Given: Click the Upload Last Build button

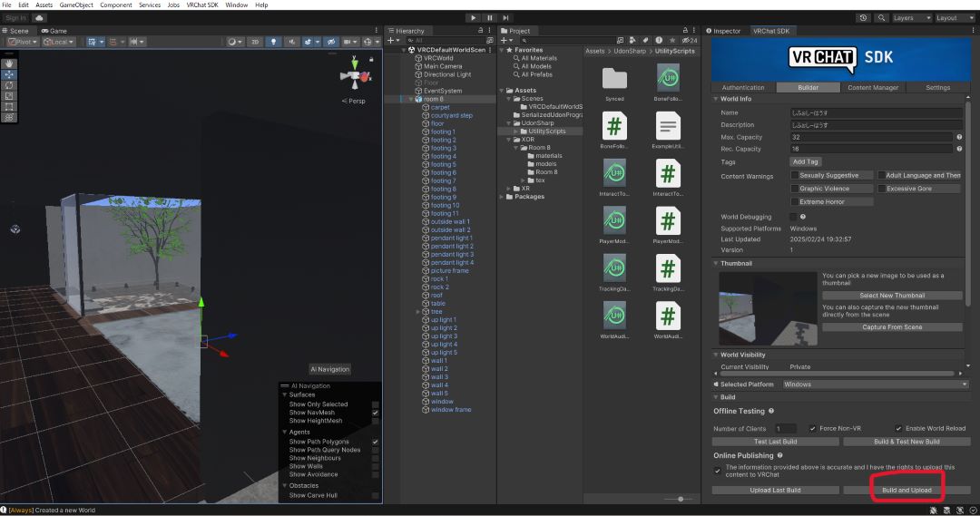Looking at the screenshot, I should coord(775,491).
